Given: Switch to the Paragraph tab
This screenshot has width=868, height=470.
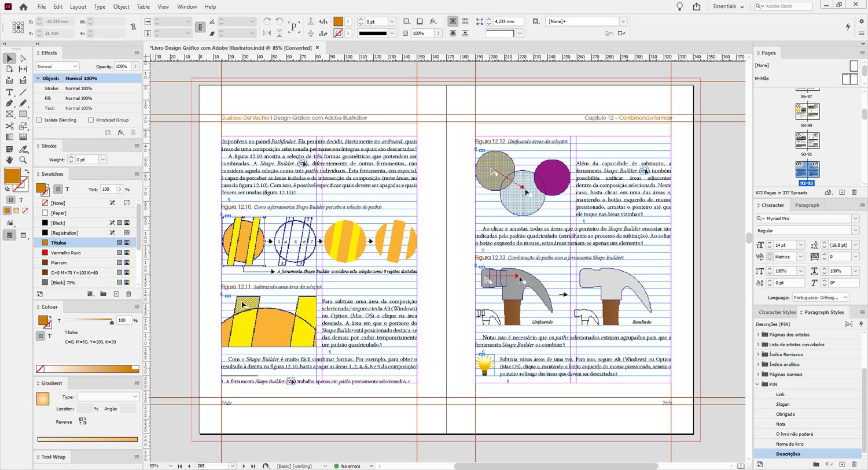Looking at the screenshot, I should [807, 205].
